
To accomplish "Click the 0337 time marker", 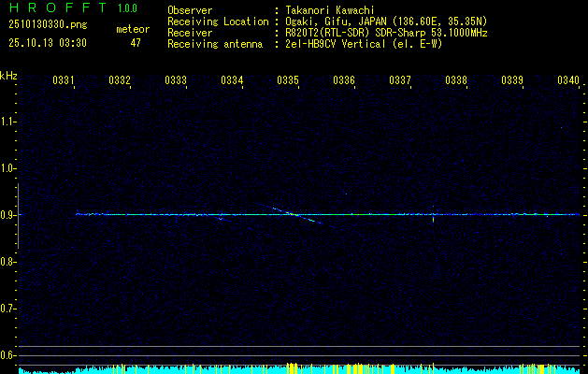I will pyautogui.click(x=400, y=80).
